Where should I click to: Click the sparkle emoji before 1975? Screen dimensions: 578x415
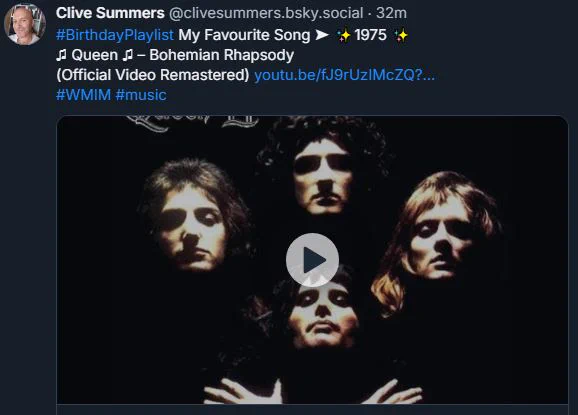point(344,35)
